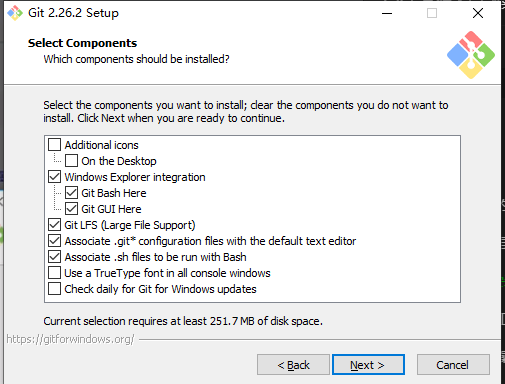505x384 pixels.
Task: Enable the Additional icons checkbox
Action: click(54, 145)
